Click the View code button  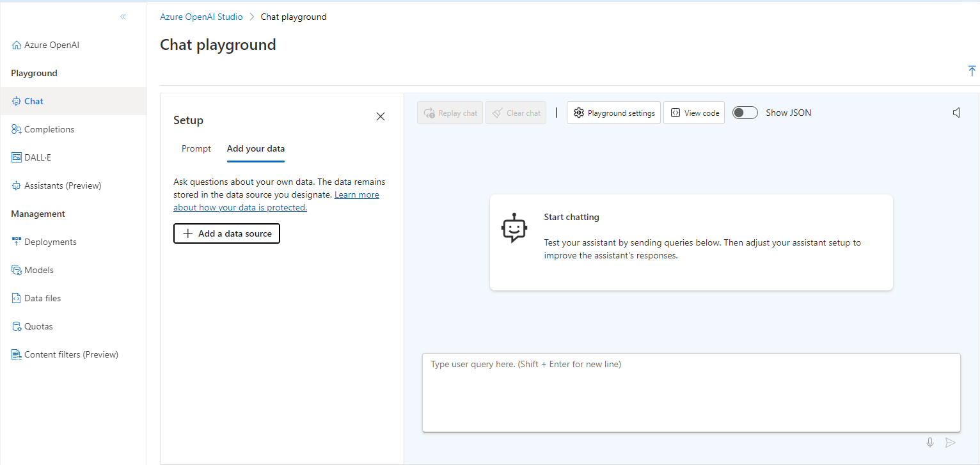click(694, 113)
